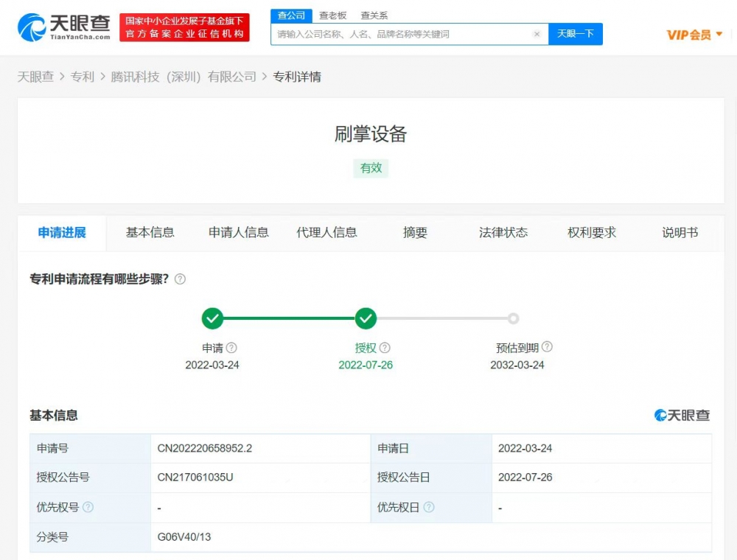Click the 天眼一下 search button
Screen dimensions: 737x560
click(x=576, y=35)
